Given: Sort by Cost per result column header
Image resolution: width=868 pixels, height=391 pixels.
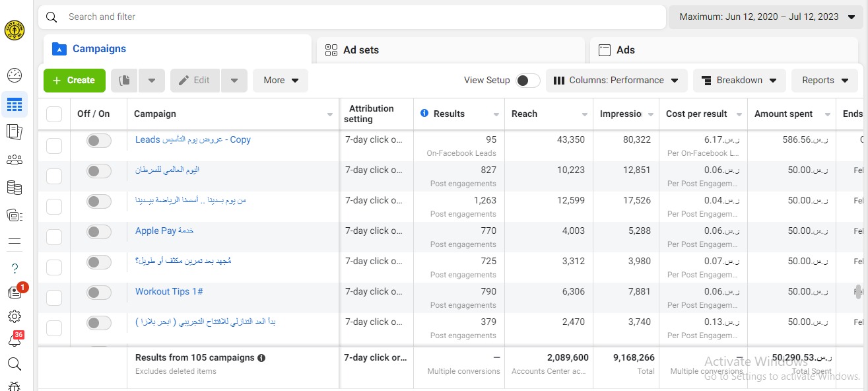Looking at the screenshot, I should coord(696,114).
